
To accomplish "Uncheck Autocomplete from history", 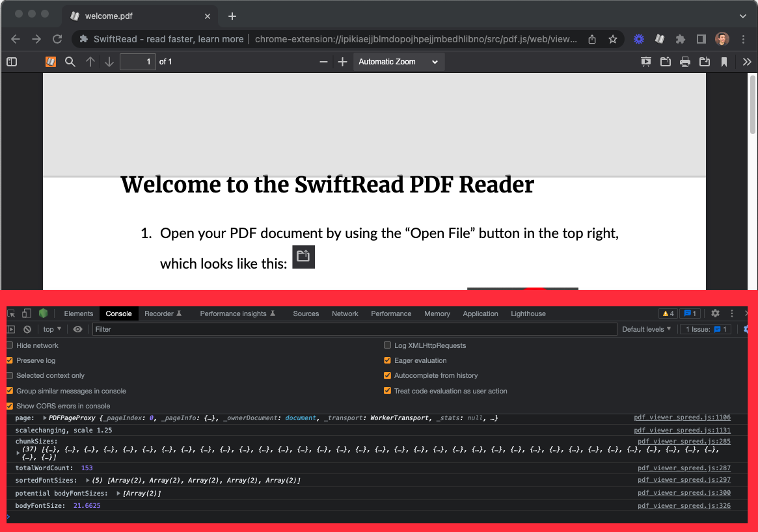I will point(387,375).
